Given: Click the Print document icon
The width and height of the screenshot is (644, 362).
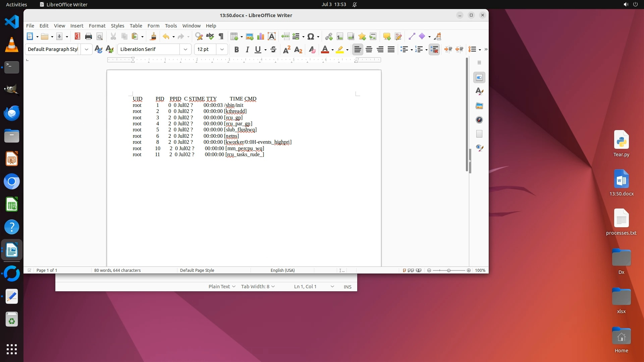Looking at the screenshot, I should 89,37.
